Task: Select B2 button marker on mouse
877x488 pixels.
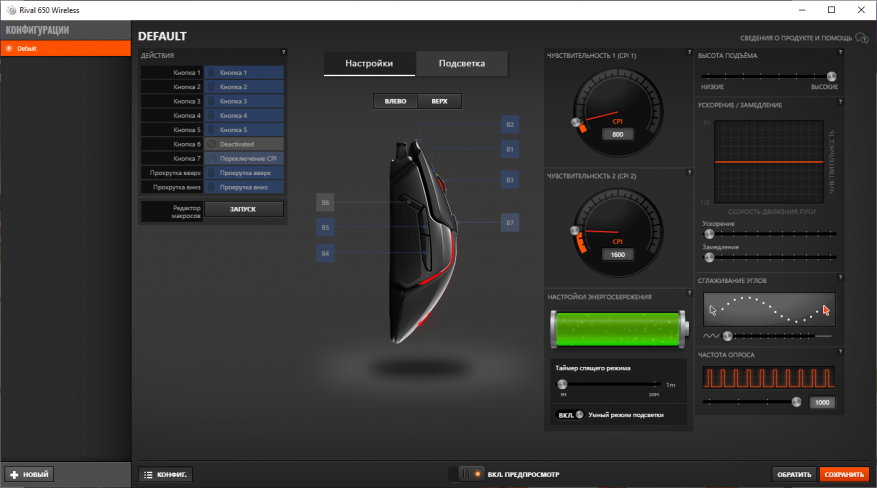Action: (510, 124)
